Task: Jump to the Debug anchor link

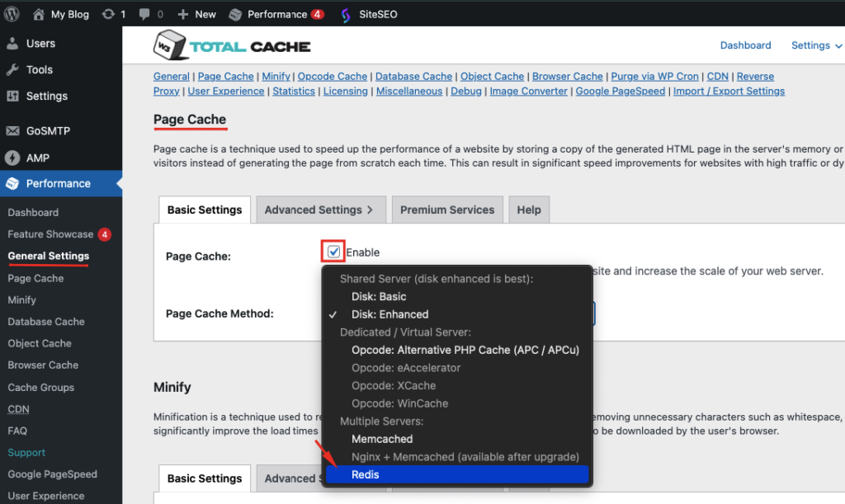Action: point(466,91)
